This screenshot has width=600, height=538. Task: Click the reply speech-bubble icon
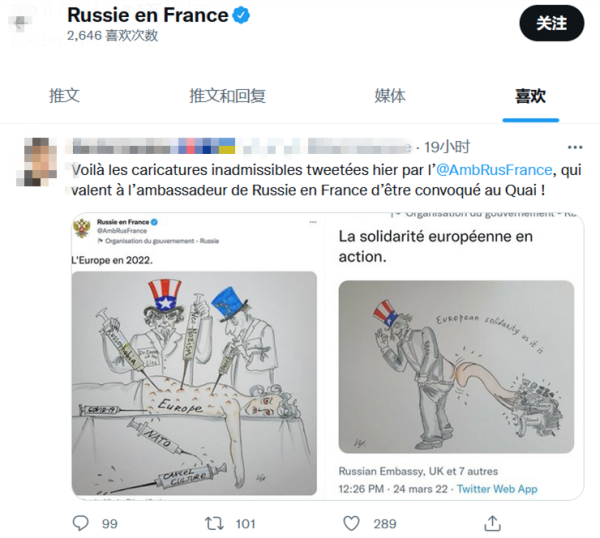pos(82,522)
